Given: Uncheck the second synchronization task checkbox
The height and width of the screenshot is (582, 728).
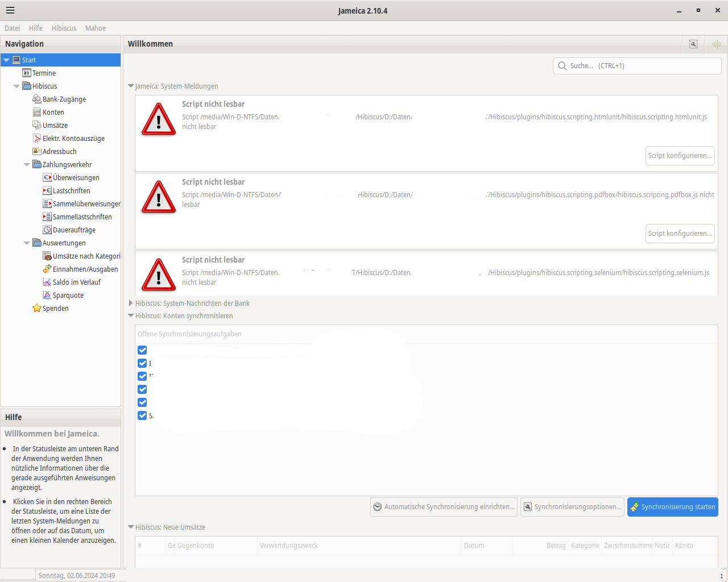Looking at the screenshot, I should [x=142, y=363].
